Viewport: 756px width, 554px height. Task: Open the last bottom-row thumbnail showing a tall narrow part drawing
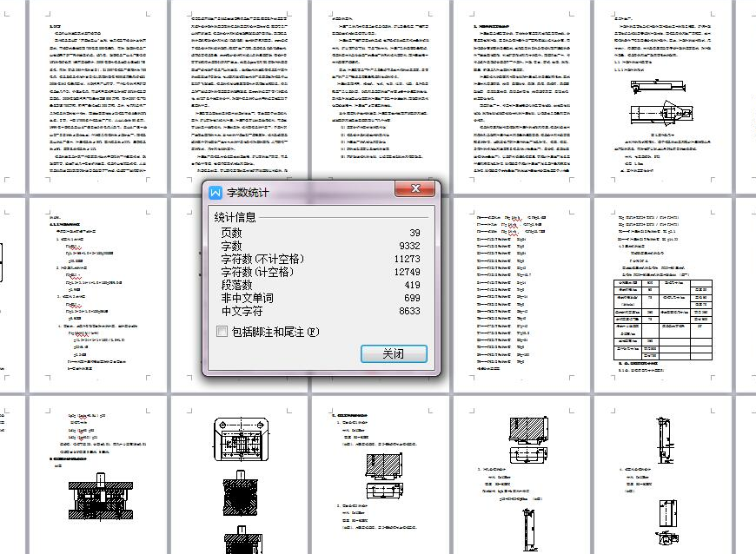tap(663, 474)
